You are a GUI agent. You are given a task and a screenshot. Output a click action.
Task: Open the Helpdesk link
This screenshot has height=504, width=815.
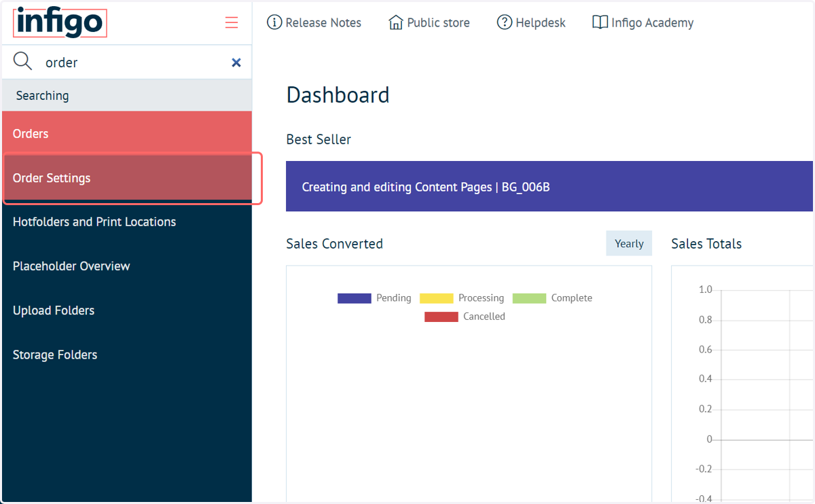541,23
